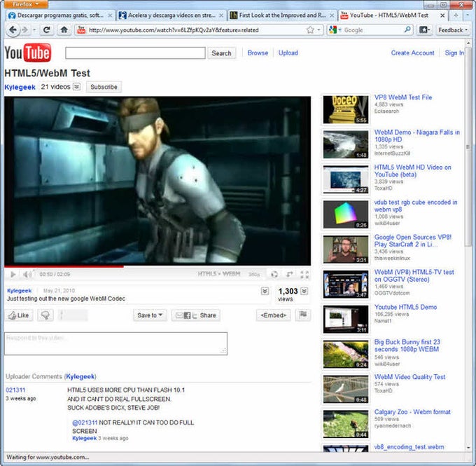Open the Firefox menu button
Image resolution: width=476 pixels, height=466 pixels.
[x=26, y=4]
